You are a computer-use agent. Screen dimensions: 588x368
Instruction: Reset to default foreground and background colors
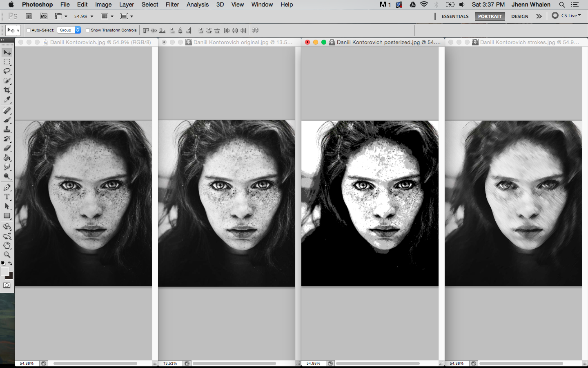pos(3,264)
